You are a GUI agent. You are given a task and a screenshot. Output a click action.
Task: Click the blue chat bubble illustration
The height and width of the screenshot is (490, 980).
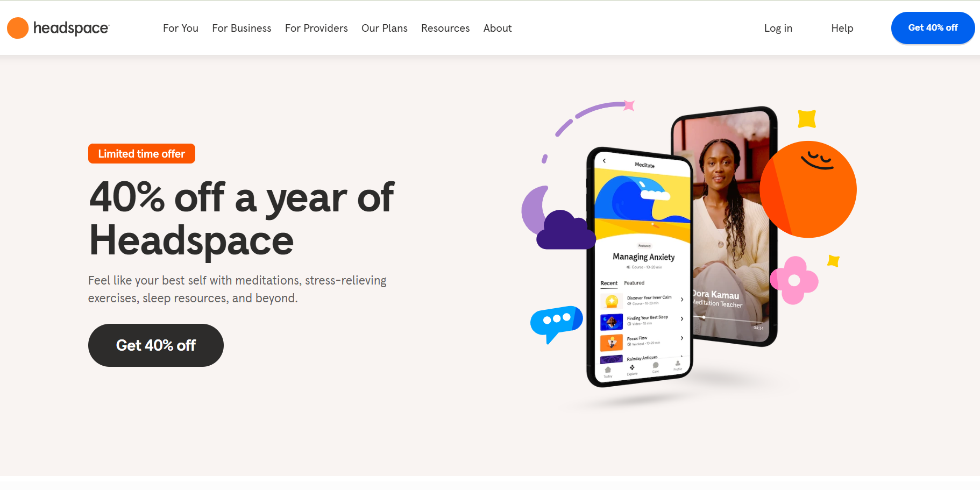point(556,323)
